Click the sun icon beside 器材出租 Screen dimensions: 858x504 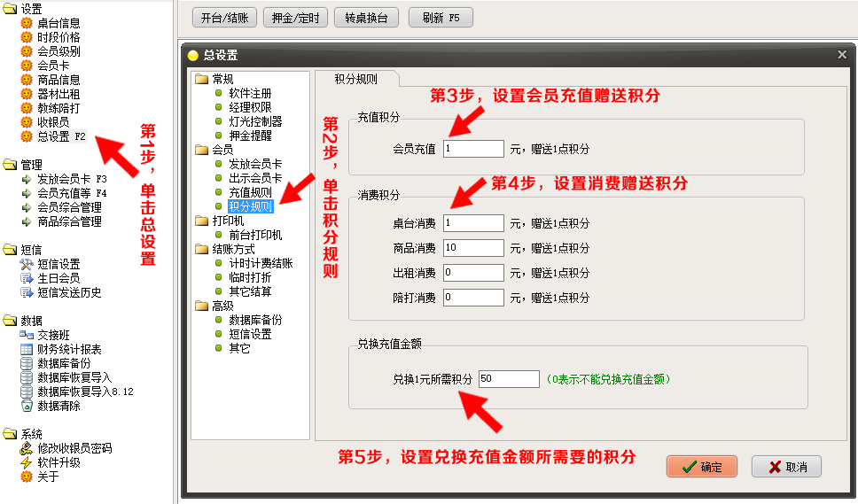pos(27,94)
